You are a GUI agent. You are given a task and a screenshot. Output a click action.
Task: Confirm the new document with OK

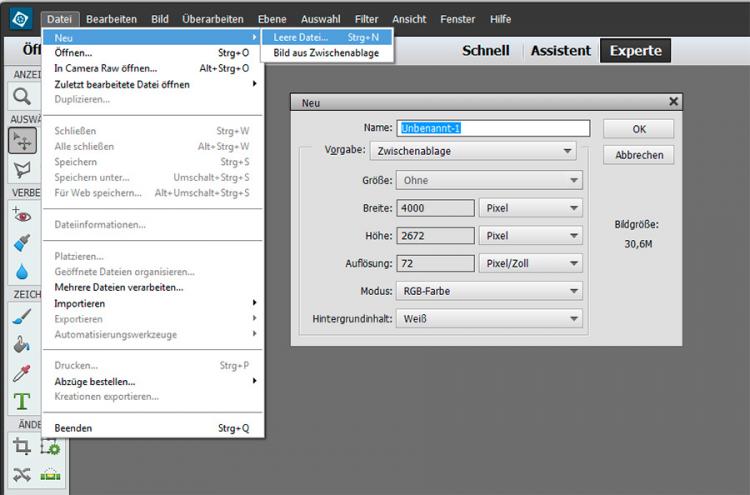(x=638, y=129)
